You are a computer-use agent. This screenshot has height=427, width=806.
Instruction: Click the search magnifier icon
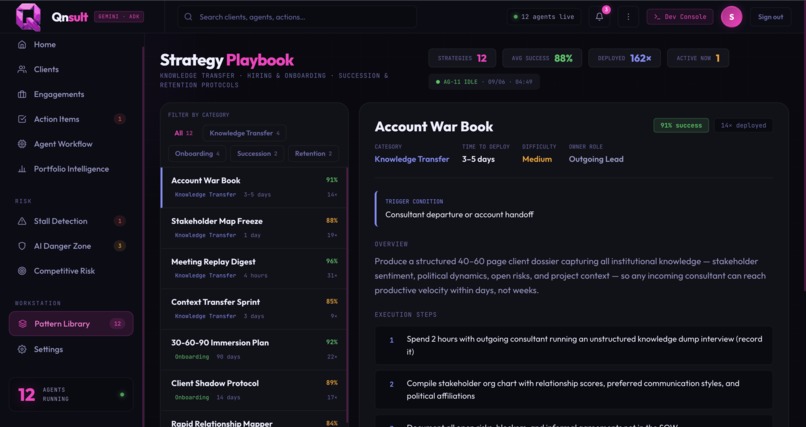(188, 17)
